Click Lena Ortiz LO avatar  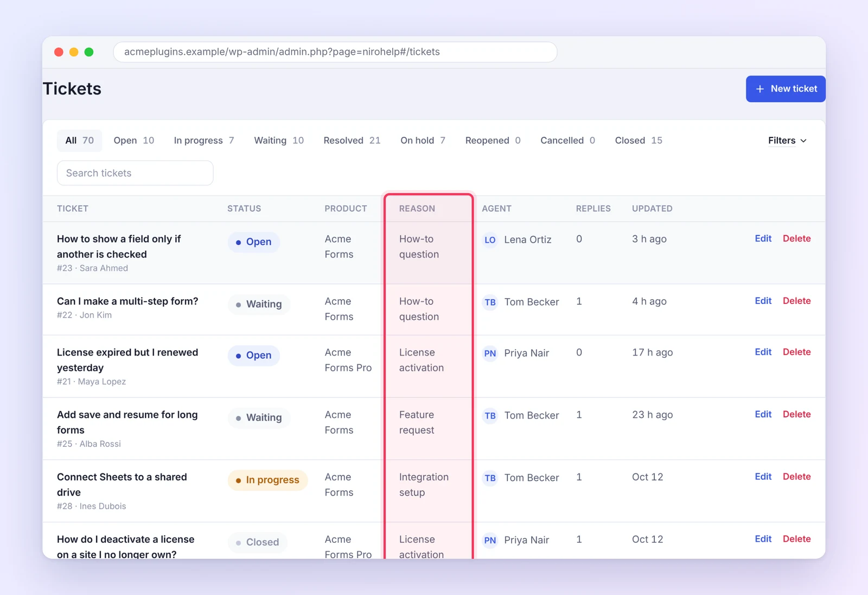[490, 240]
